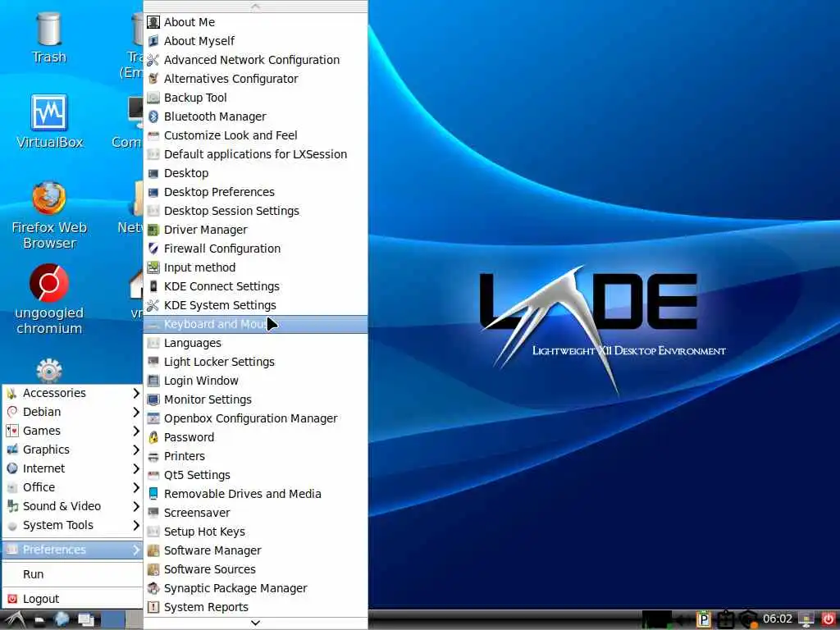
Task: Click the Alternatives Configurator icon
Action: (153, 79)
